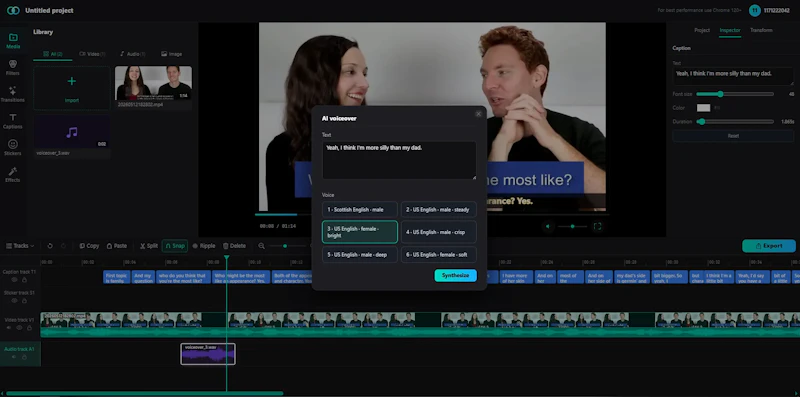Click the AI voiceover Text box
This screenshot has width=800, height=397.
click(x=399, y=160)
